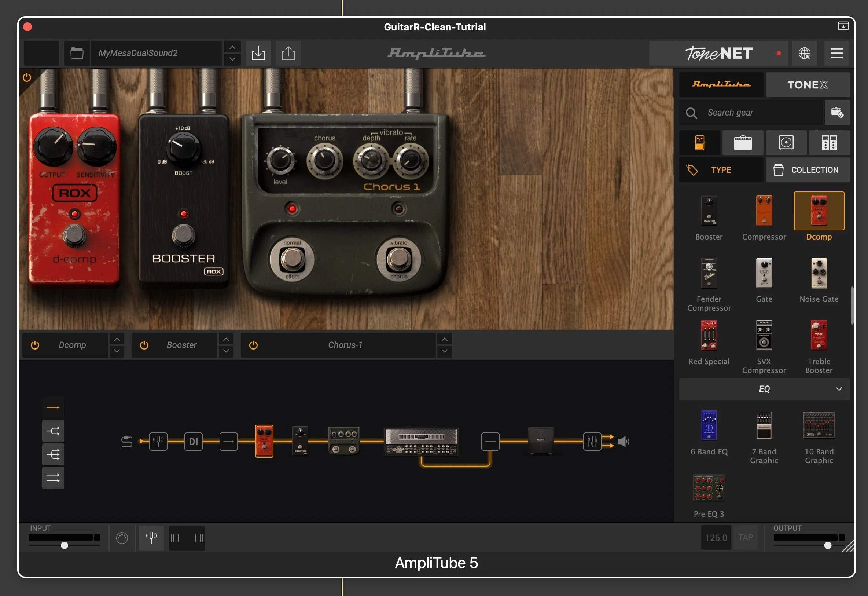Click the window collapse icon in title bar

(x=843, y=26)
